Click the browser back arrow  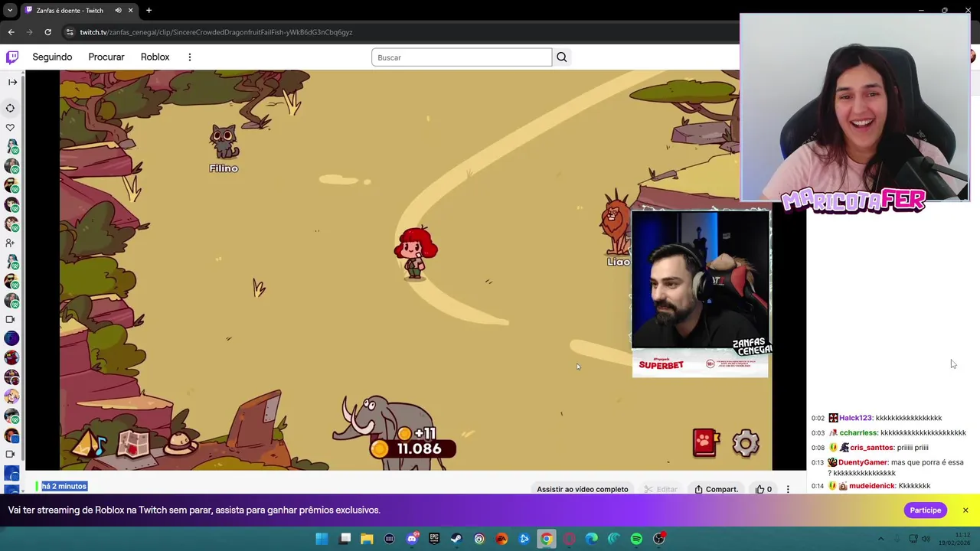[x=11, y=32]
